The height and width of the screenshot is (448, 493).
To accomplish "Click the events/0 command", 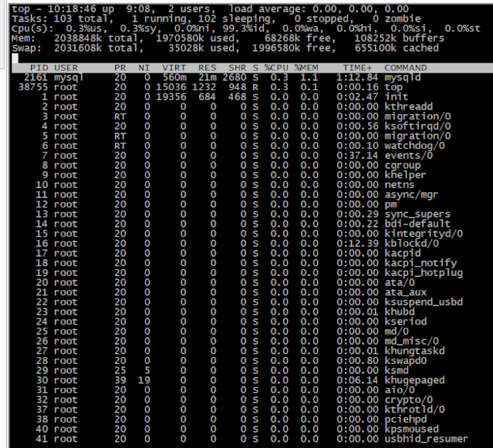I will 408,156.
